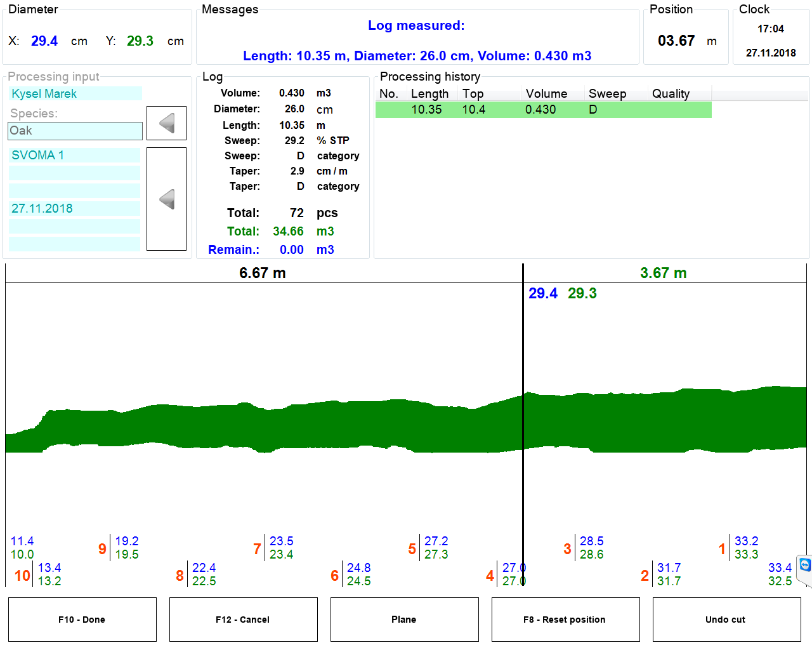The height and width of the screenshot is (650, 812).
Task: Select the Plane button
Action: pos(405,620)
